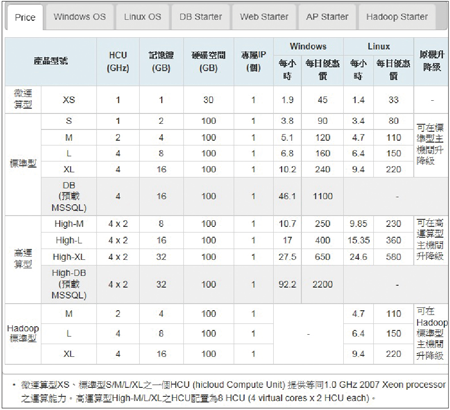Click the 27.5 Windows hourly price
Viewport: 450px width, 410px height.
point(287,257)
